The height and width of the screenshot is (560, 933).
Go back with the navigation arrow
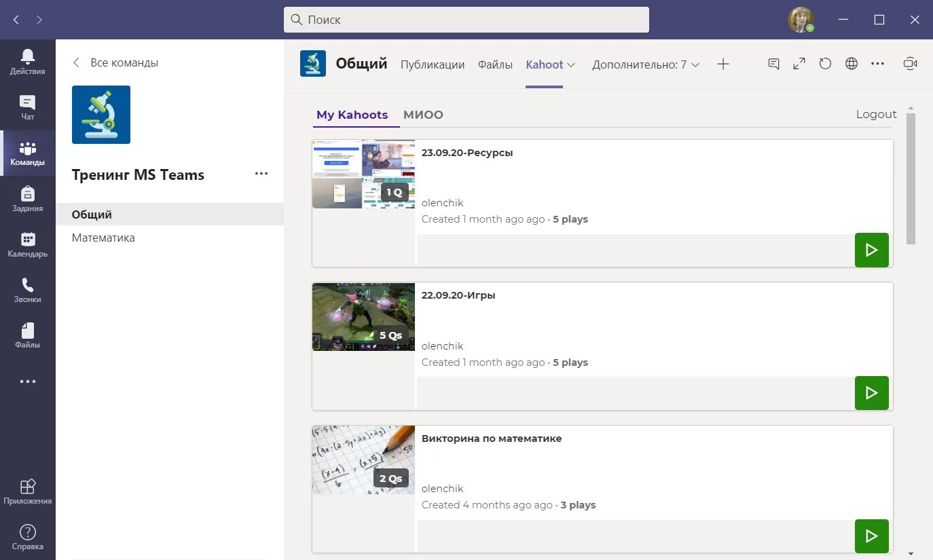16,20
